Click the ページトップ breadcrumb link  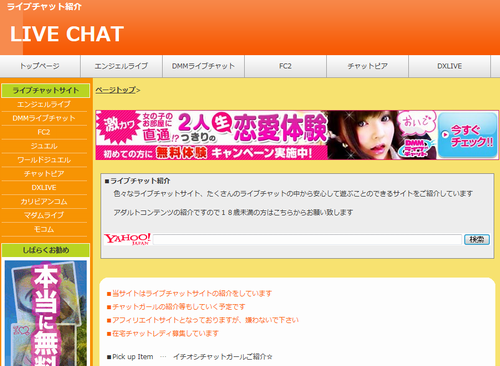116,90
